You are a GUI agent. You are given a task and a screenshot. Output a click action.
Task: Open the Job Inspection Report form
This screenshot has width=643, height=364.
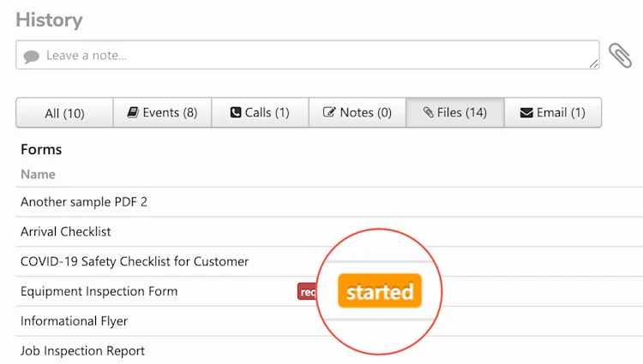82,351
